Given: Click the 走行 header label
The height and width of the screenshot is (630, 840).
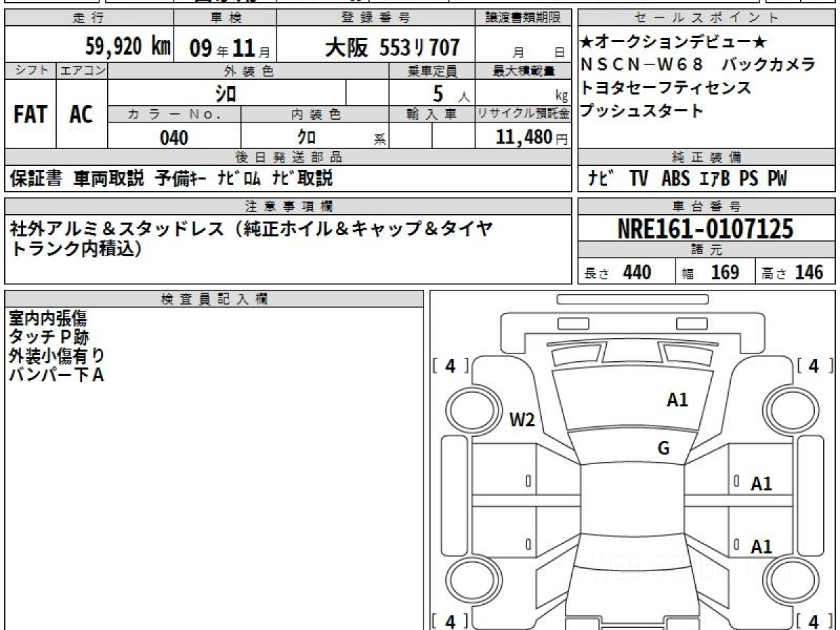Looking at the screenshot, I should click(88, 18).
